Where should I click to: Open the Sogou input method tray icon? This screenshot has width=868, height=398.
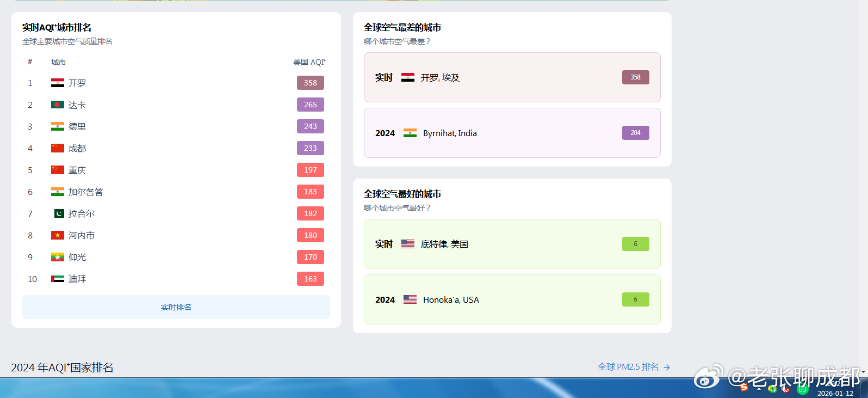pyautogui.click(x=744, y=388)
